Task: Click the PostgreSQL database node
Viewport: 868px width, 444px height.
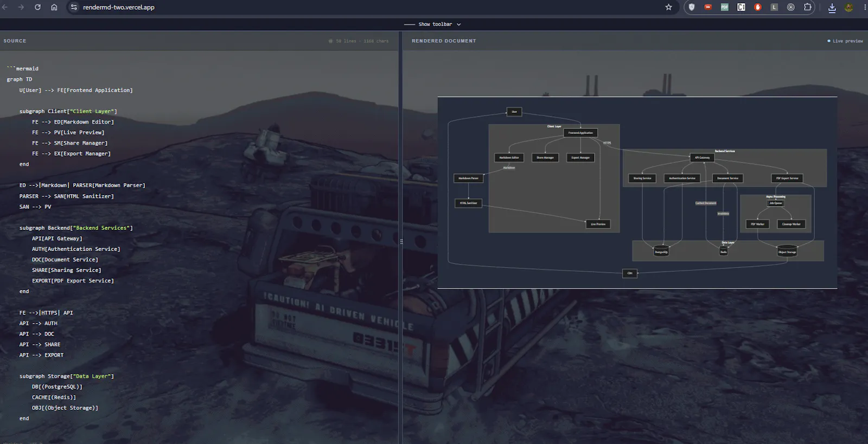Action: (661, 252)
